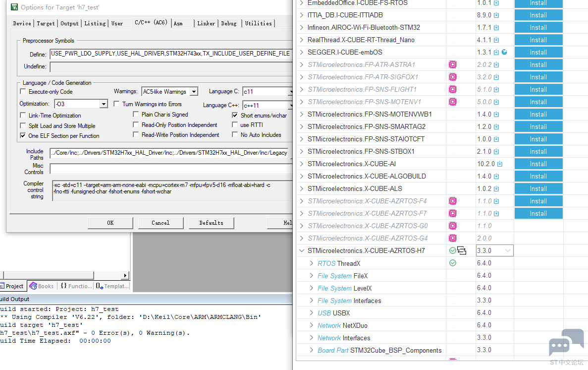
Task: Collapse STMicroelectronics.X-CUBE-AZRTOS-H7 pack
Action: 302,250
